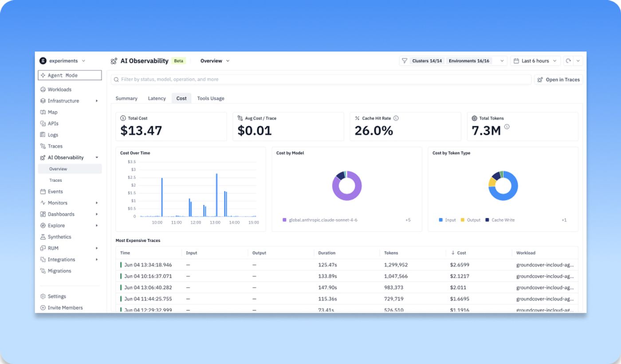Click trace row Jun 04 13:34:18.946
The height and width of the screenshot is (364, 621).
point(347,265)
